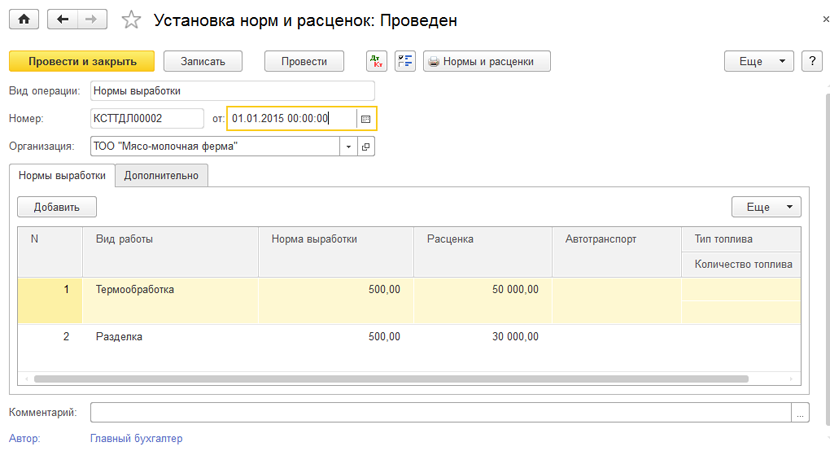830x451 pixels.
Task: Expand the Организация dropdown list
Action: coord(348,147)
